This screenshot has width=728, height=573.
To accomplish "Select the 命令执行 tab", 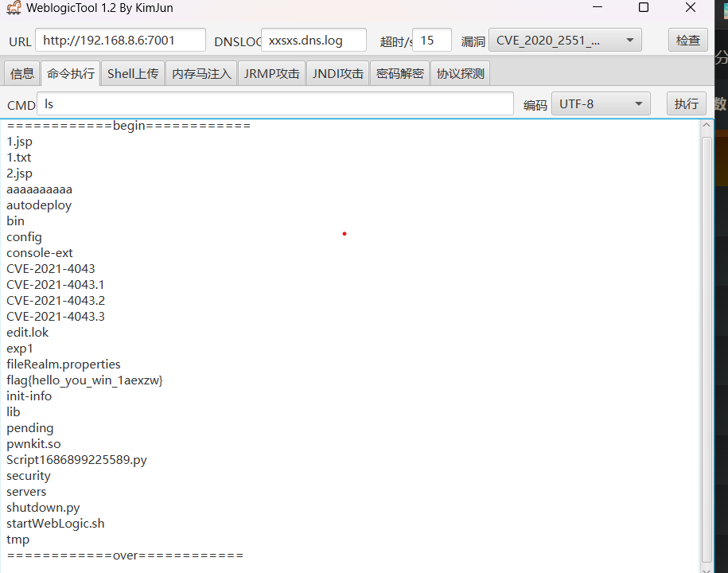I will (x=71, y=73).
